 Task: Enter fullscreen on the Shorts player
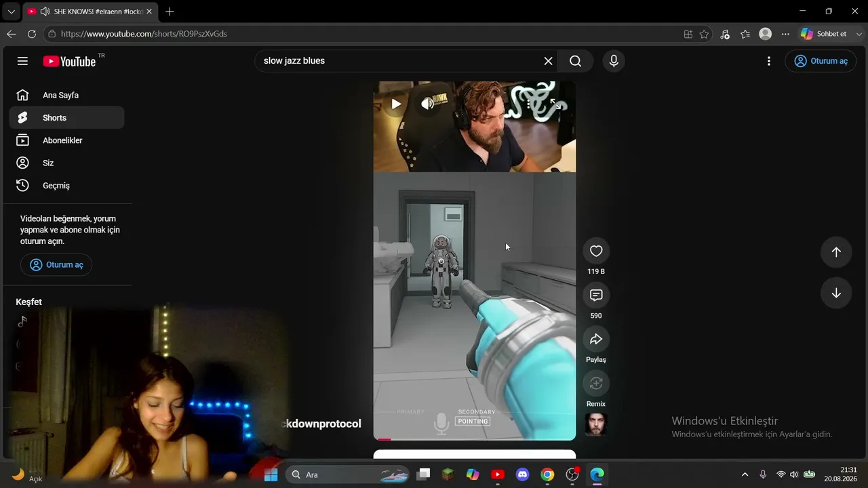point(555,104)
